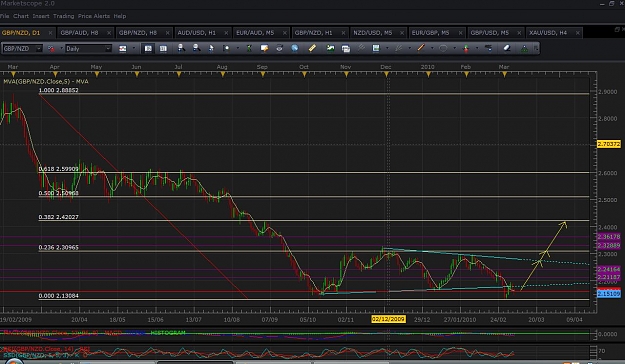Screen dimensions: 625x364
Task: Click the zoom in magnifier icon
Action: pyautogui.click(x=181, y=48)
